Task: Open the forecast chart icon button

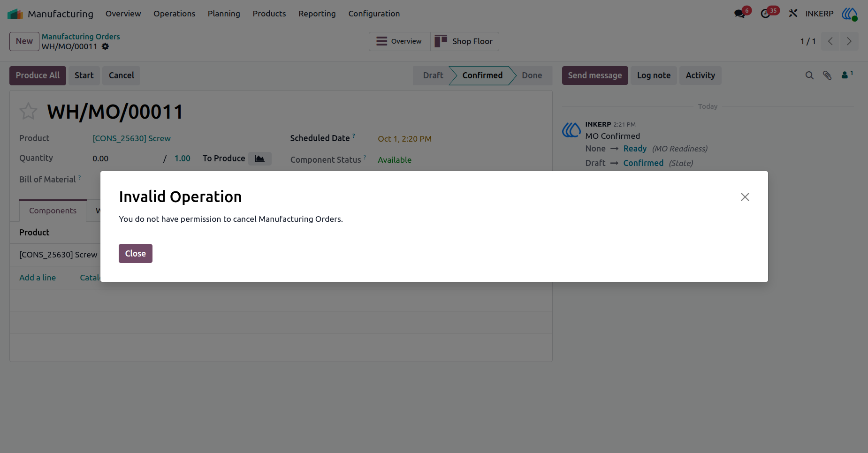Action: pos(259,159)
